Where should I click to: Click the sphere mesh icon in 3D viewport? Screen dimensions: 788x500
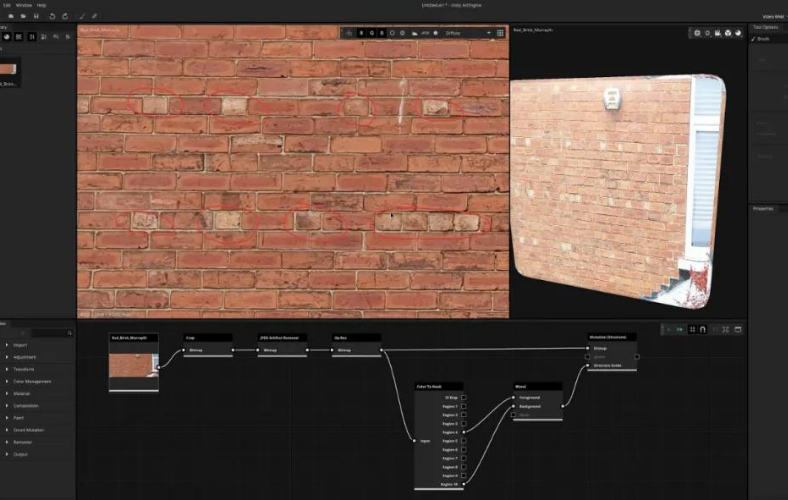(738, 33)
